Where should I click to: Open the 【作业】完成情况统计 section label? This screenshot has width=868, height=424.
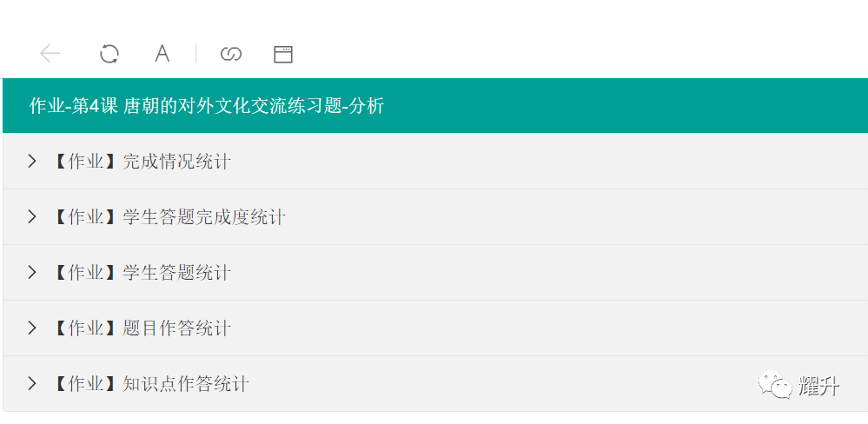pos(142,162)
